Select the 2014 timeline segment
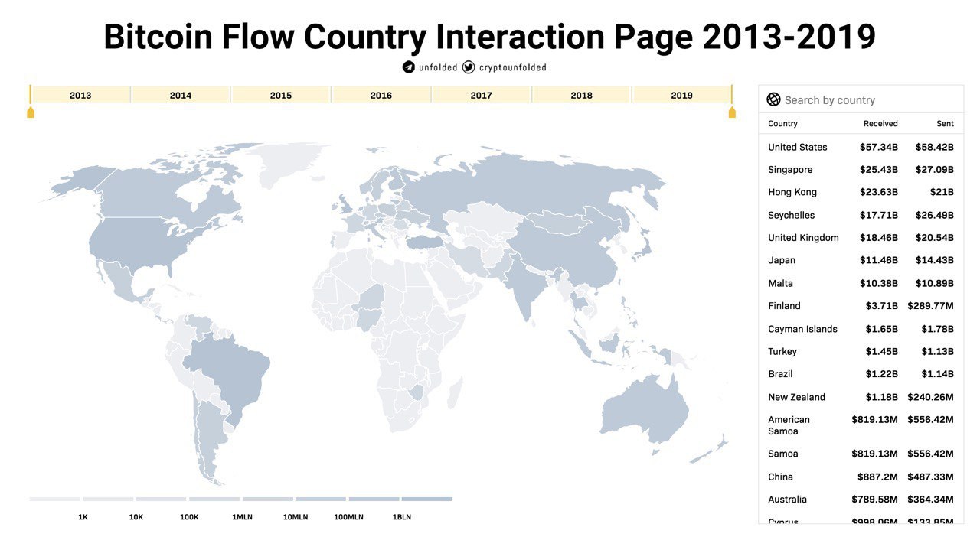Screen dimensions: 980x550 coord(181,95)
